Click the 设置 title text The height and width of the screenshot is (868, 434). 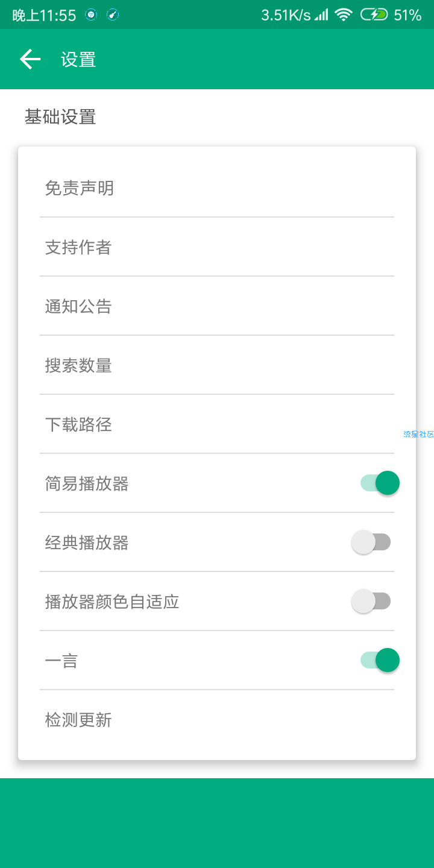(78, 60)
